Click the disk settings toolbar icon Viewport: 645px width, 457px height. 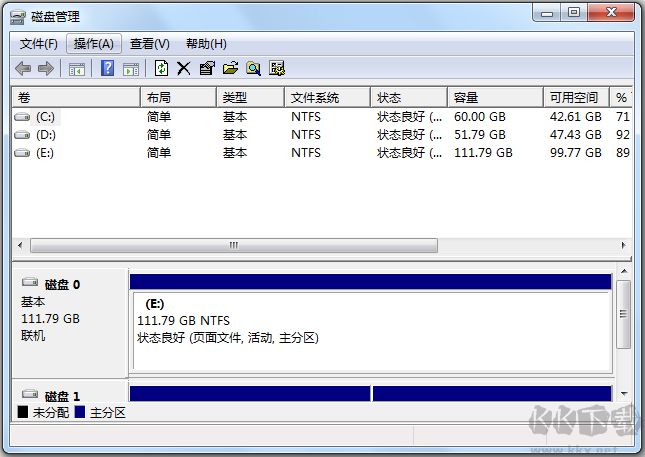tap(277, 68)
